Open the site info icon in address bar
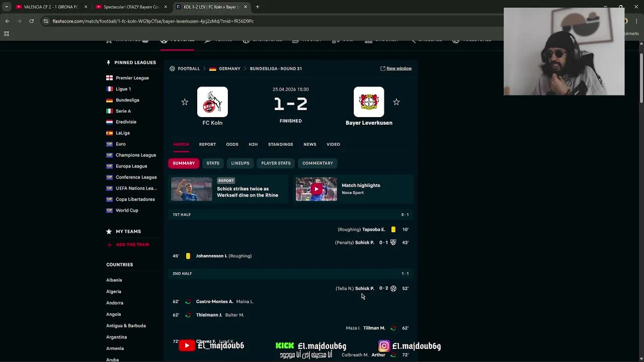 [46, 21]
